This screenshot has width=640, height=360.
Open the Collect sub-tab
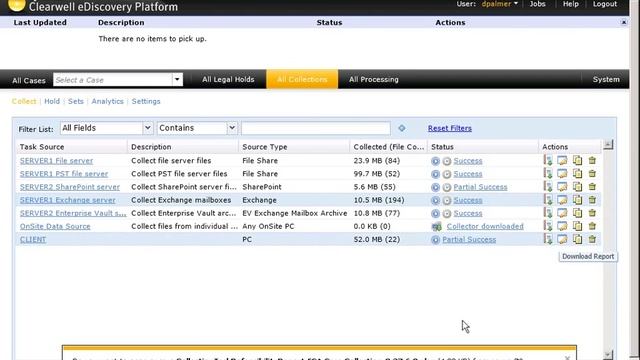pyautogui.click(x=24, y=101)
